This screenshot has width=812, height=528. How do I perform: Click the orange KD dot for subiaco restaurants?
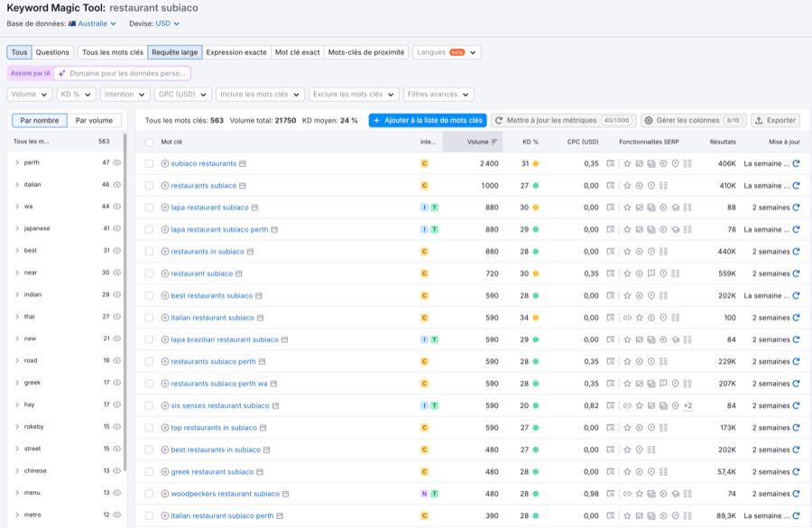[x=535, y=164]
